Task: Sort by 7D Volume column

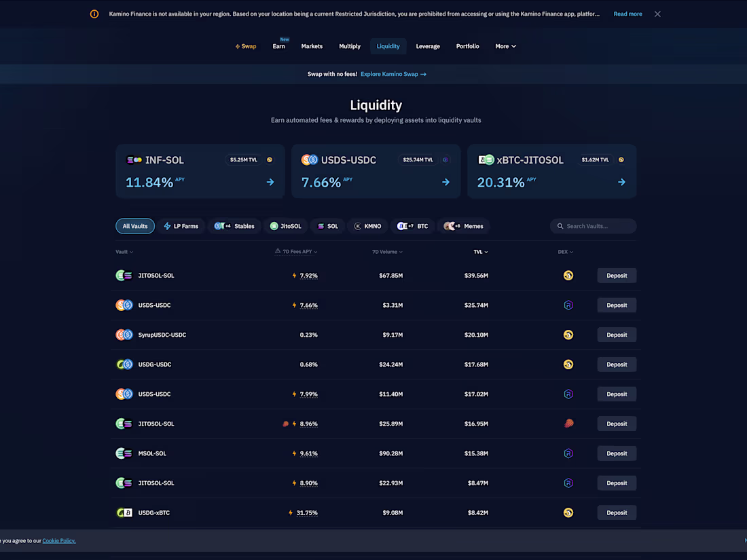Action: tap(387, 252)
